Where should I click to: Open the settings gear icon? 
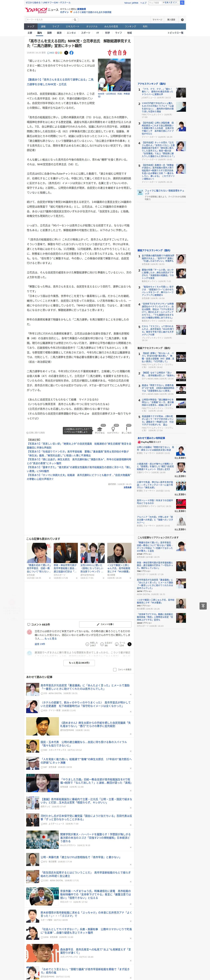pyautogui.click(x=182, y=19)
